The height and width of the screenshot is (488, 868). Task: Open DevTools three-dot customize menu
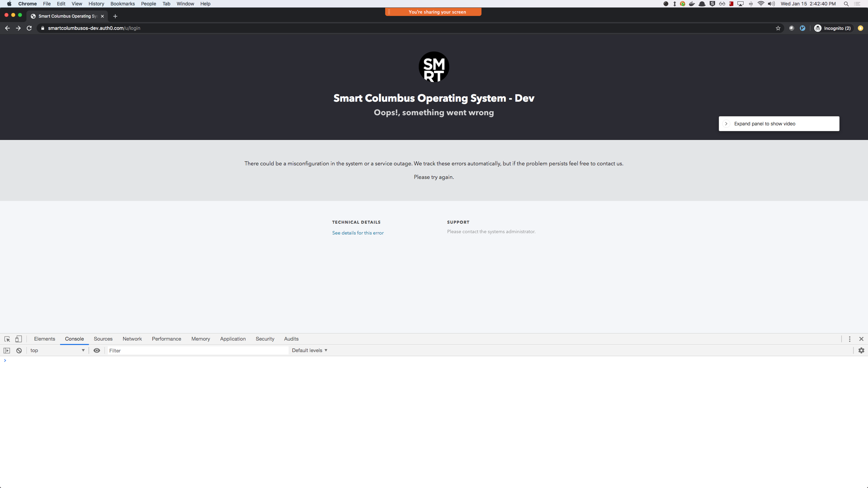[x=850, y=339]
